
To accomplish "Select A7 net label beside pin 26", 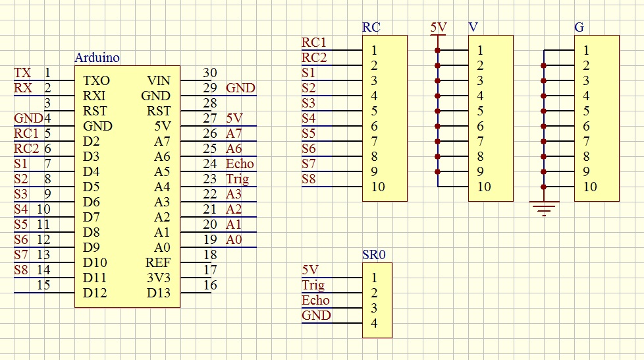I will tap(234, 134).
